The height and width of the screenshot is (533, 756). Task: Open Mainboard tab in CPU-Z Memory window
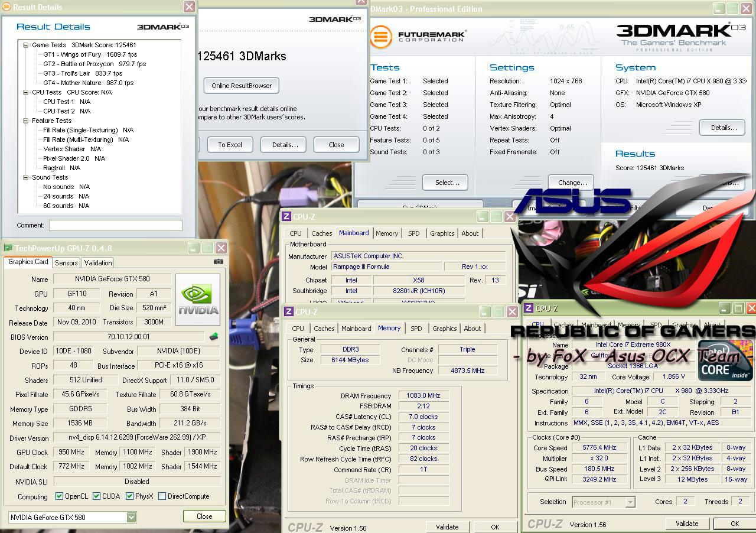pyautogui.click(x=356, y=329)
